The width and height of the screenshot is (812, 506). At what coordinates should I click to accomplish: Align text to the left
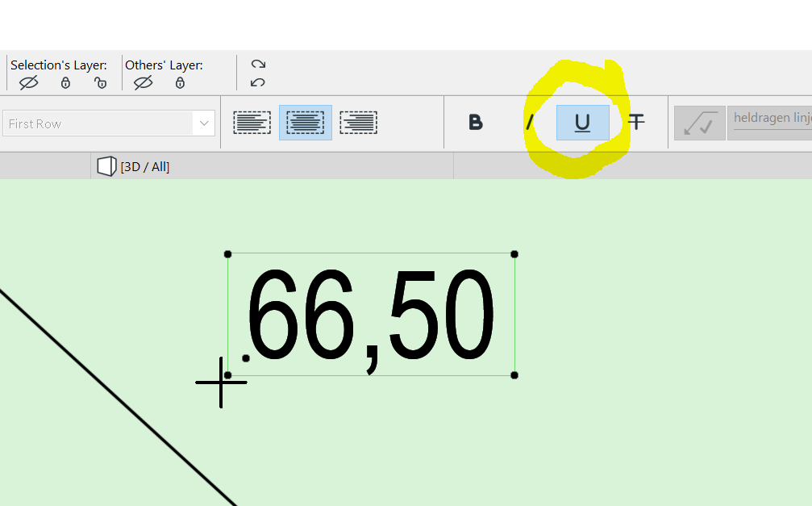point(252,123)
